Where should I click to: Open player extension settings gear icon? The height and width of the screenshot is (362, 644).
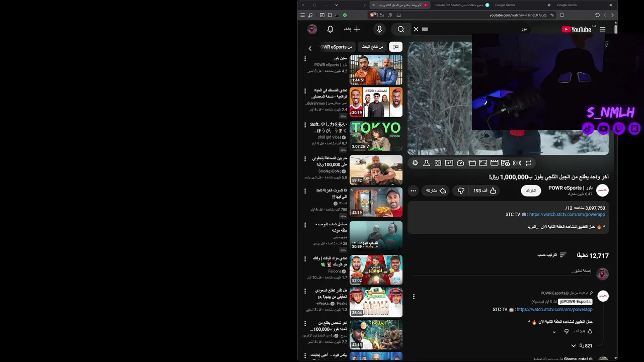point(415,163)
